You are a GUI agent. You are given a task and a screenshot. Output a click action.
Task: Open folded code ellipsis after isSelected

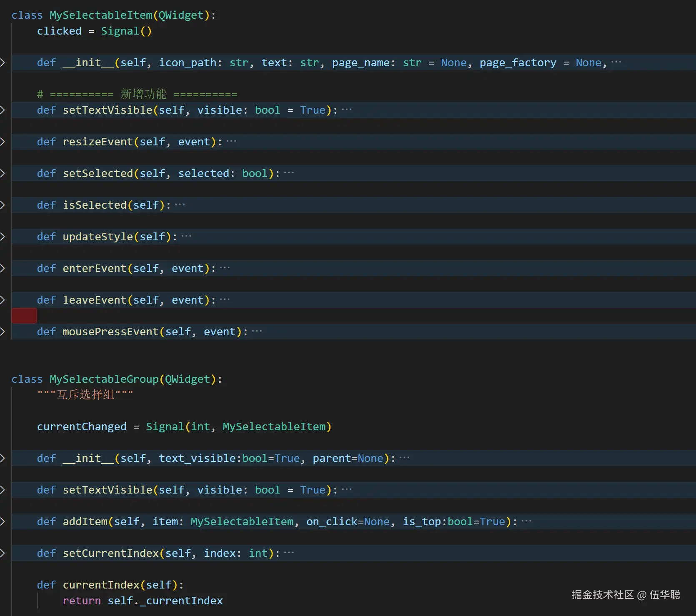click(x=180, y=205)
